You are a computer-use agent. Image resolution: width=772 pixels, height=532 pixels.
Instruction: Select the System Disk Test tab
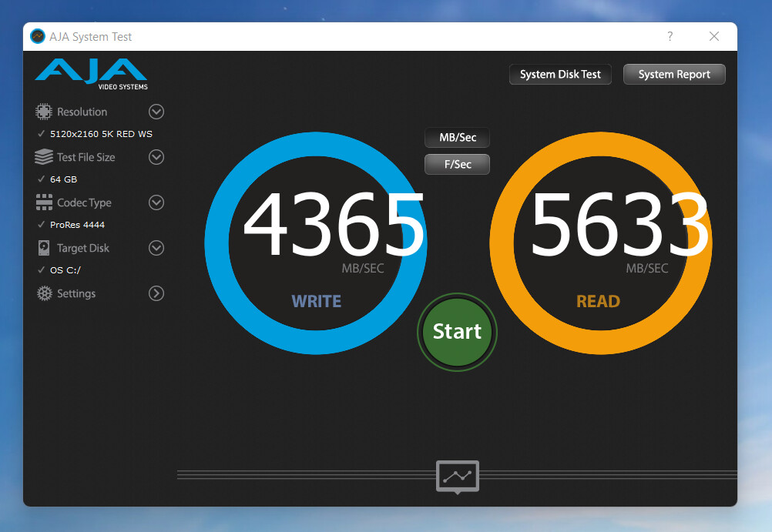coord(560,75)
